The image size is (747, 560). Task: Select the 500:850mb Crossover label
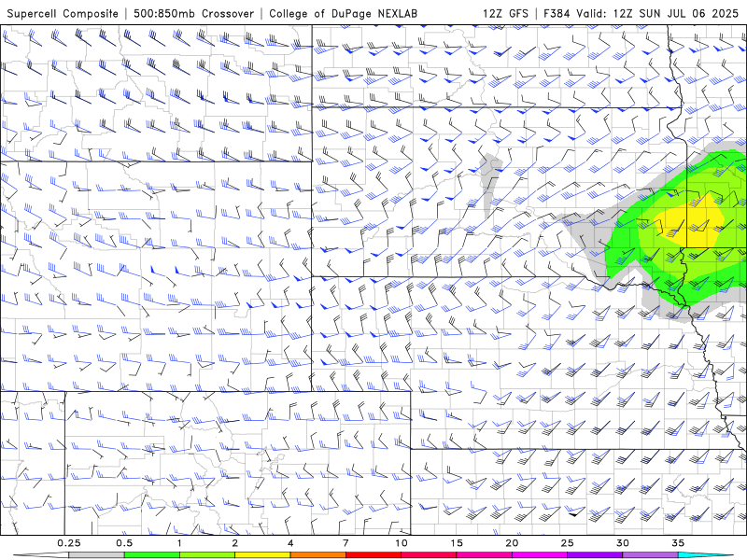pyautogui.click(x=194, y=13)
